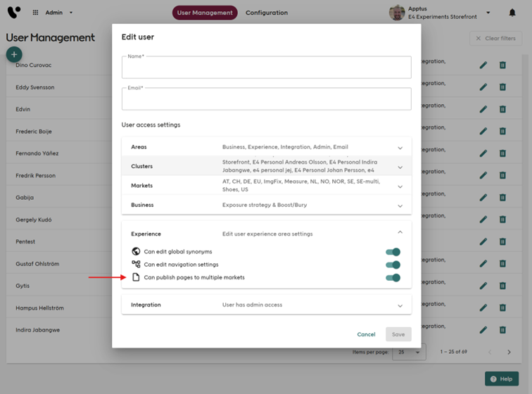
Task: Edit Fernando Yáñez with pencil icon
Action: point(483,153)
